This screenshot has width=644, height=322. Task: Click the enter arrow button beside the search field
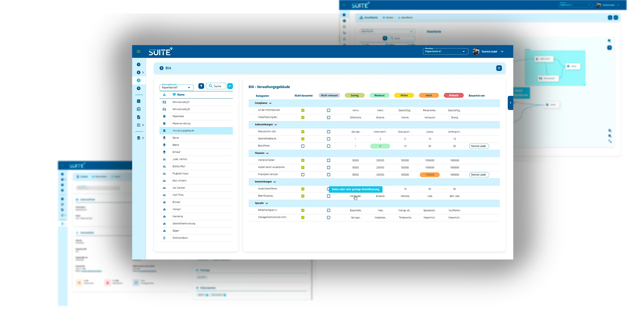click(230, 86)
